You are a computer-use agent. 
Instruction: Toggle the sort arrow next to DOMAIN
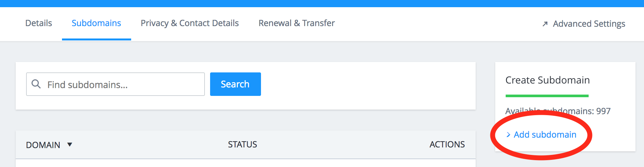pyautogui.click(x=69, y=144)
